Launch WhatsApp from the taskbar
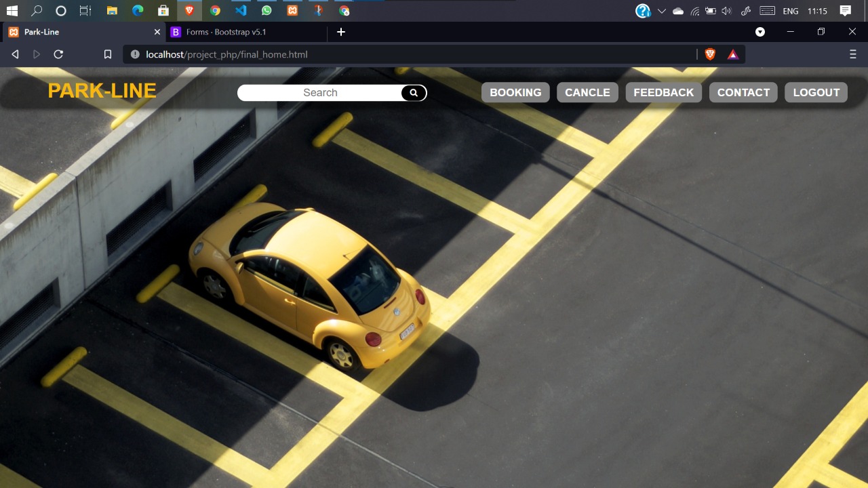Viewport: 868px width, 488px height. click(267, 11)
